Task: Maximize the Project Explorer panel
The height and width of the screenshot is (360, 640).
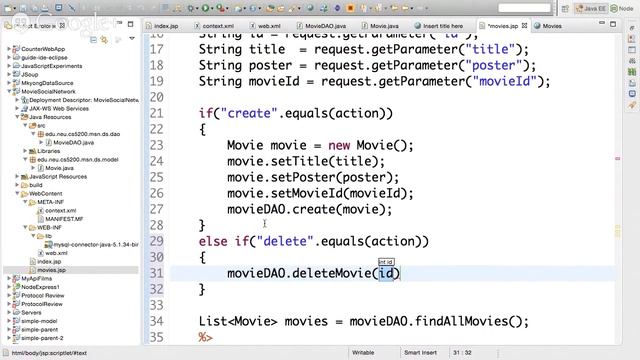Action: click(x=131, y=24)
